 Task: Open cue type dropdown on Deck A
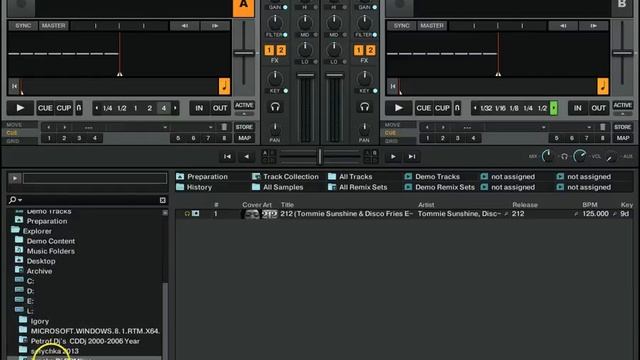click(210, 127)
